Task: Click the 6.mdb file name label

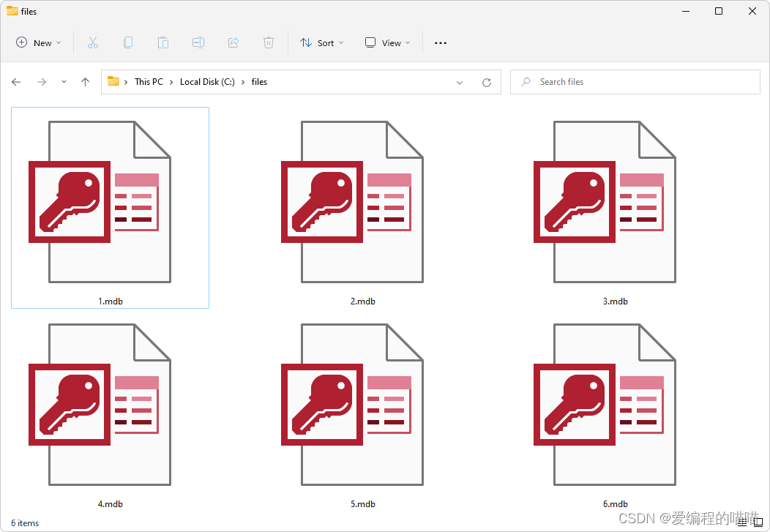Action: click(x=616, y=504)
